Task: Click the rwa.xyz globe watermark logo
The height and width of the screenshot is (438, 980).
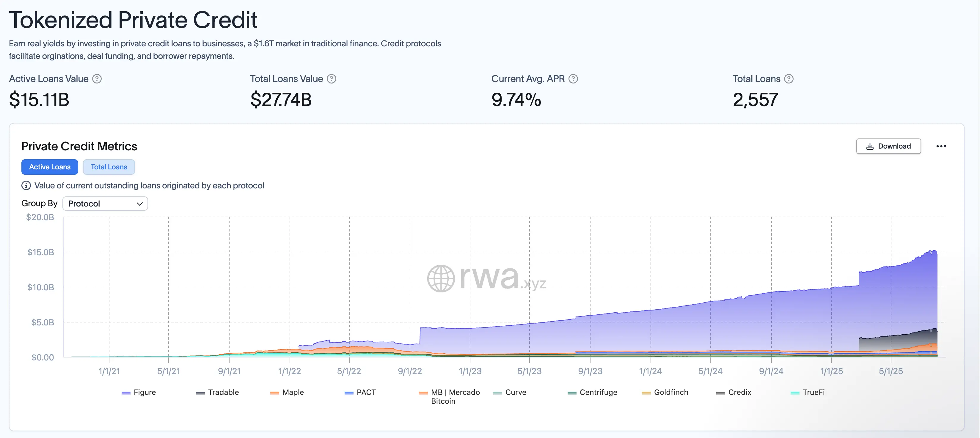Action: pos(441,278)
